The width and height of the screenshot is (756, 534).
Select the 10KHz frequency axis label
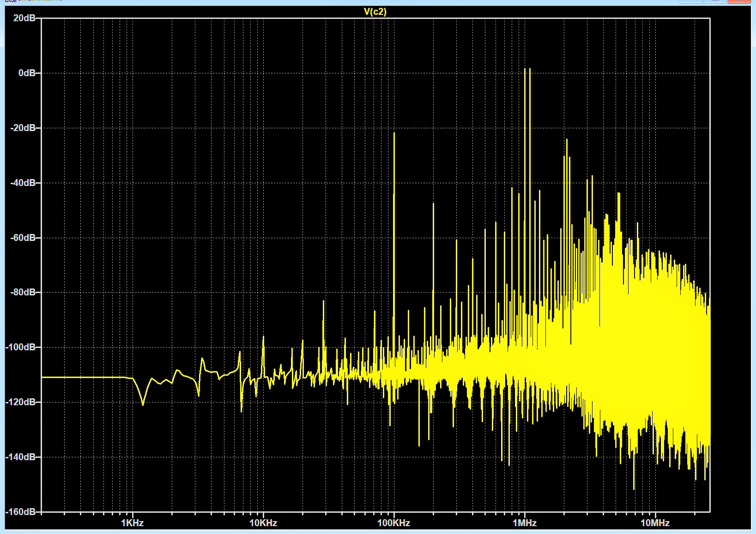pyautogui.click(x=263, y=523)
